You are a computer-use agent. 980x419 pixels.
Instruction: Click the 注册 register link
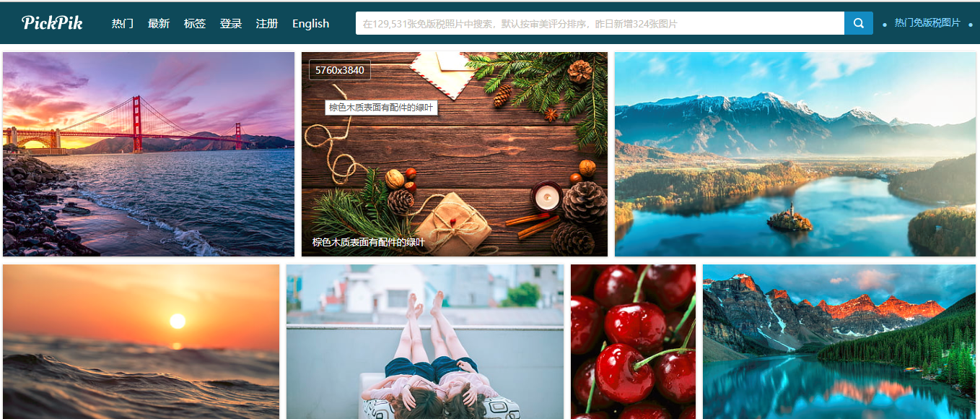click(x=267, y=24)
